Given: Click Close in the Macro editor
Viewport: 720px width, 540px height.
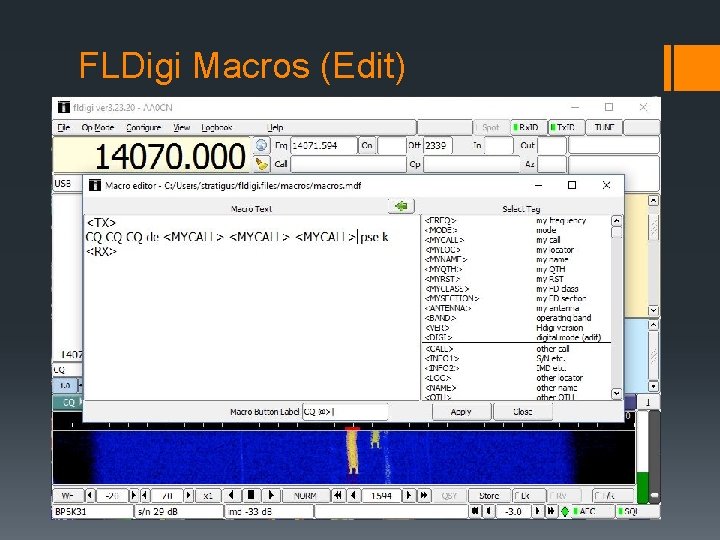Looking at the screenshot, I should tap(523, 412).
